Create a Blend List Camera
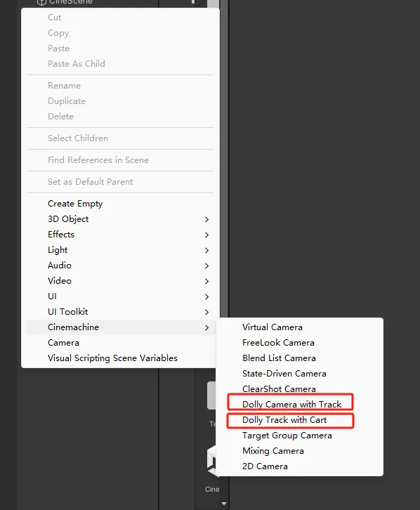This screenshot has height=510, width=420. pyautogui.click(x=299, y=358)
